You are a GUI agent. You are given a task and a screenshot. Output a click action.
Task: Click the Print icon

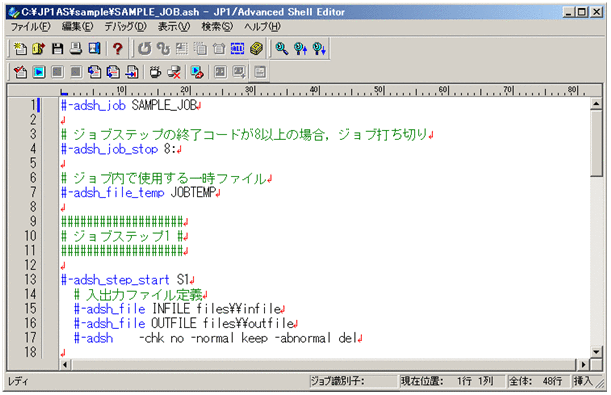(x=76, y=49)
